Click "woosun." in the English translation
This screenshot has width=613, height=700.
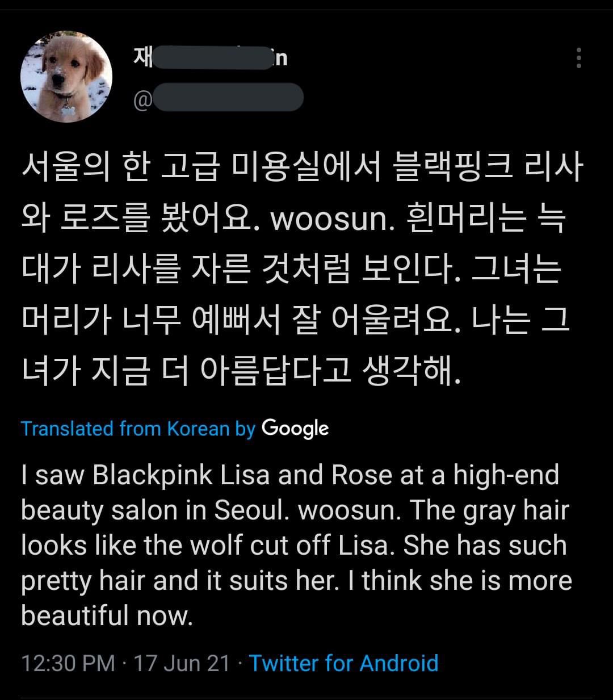350,510
